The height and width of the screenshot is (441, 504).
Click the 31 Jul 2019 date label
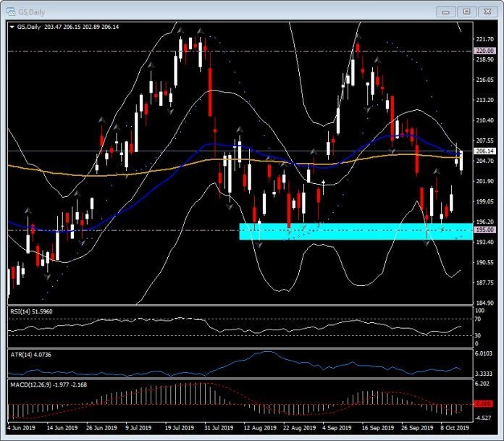219,428
